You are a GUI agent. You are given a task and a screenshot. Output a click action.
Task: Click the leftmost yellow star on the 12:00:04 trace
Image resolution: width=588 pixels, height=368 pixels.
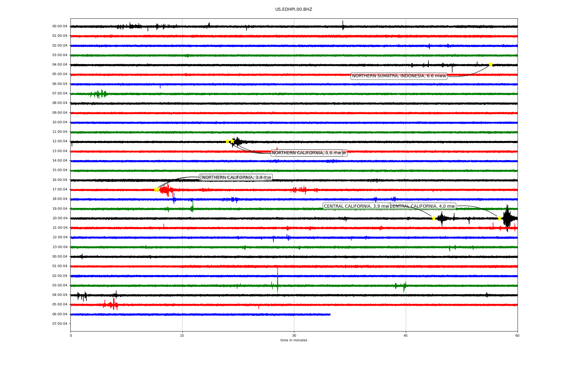(227, 141)
